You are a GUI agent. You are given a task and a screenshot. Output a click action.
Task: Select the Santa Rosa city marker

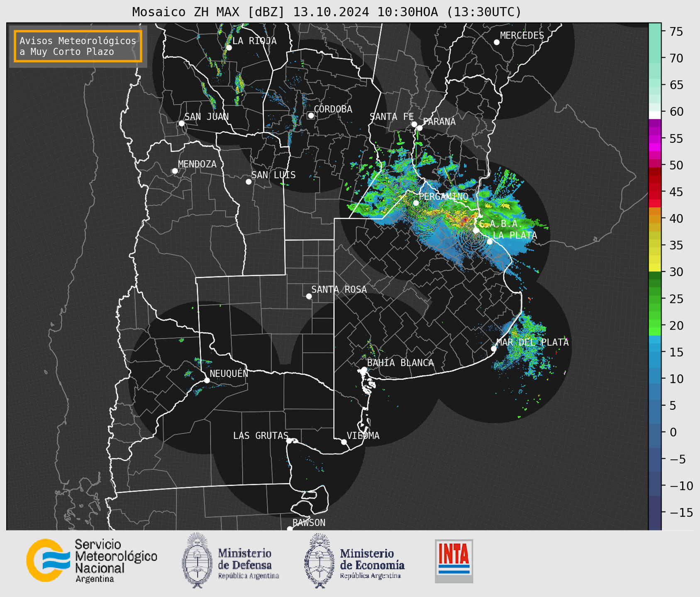pos(309,296)
